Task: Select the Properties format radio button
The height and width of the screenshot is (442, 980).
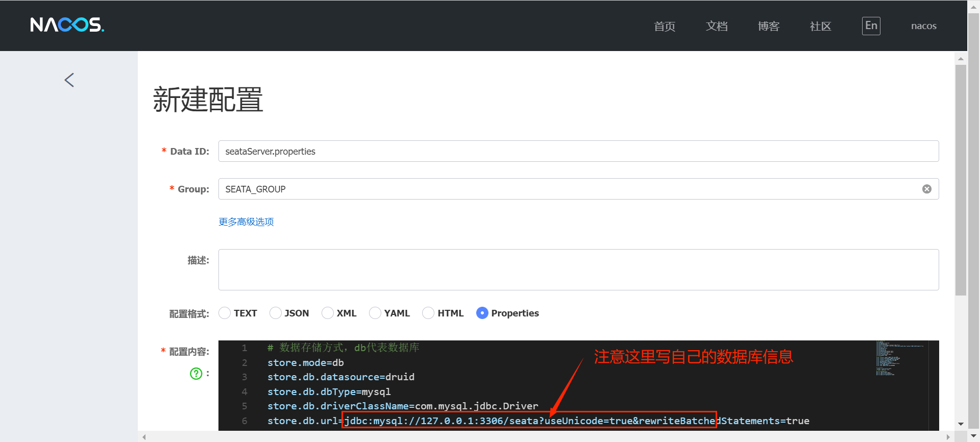Action: tap(482, 313)
